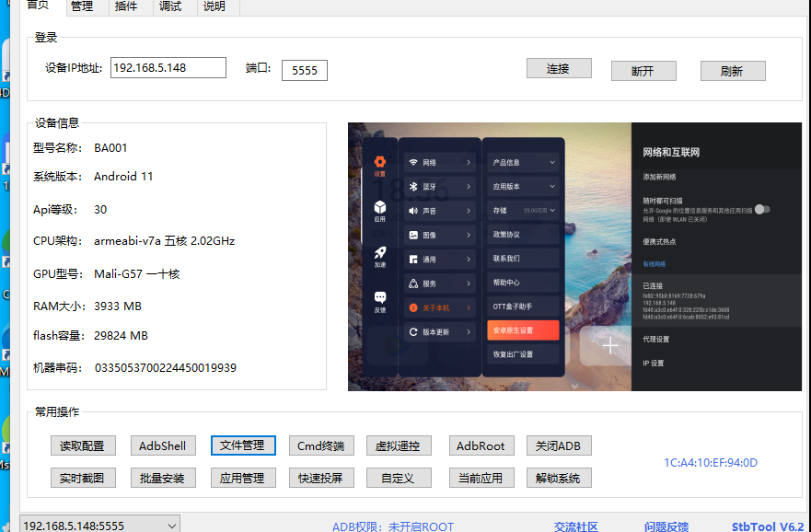This screenshot has width=811, height=532.
Task: Click the 蓝牙 Bluetooth icon in preview
Action: click(414, 187)
